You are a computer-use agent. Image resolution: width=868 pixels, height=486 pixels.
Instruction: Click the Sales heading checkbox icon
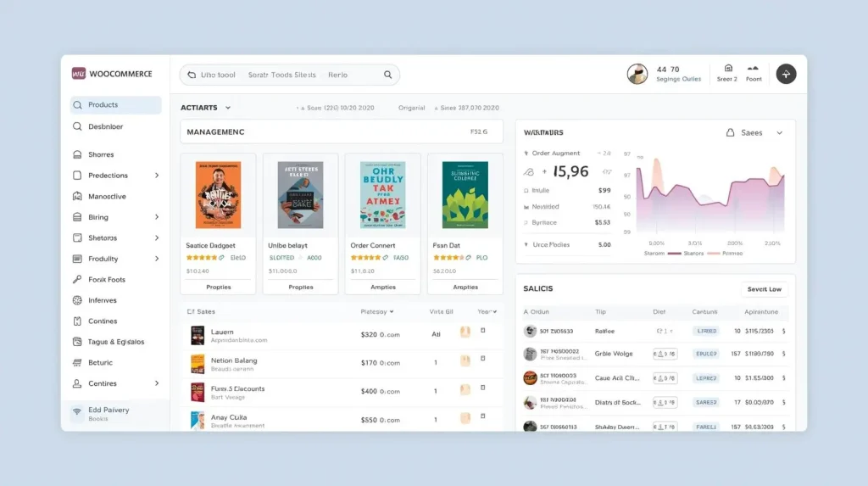(x=191, y=311)
